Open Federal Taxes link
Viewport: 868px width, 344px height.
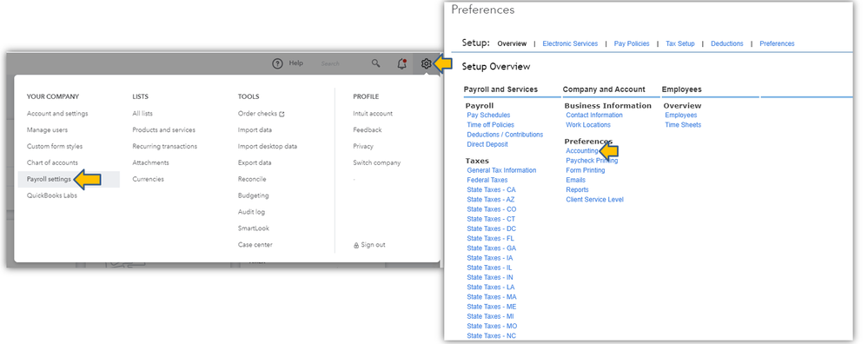point(487,180)
